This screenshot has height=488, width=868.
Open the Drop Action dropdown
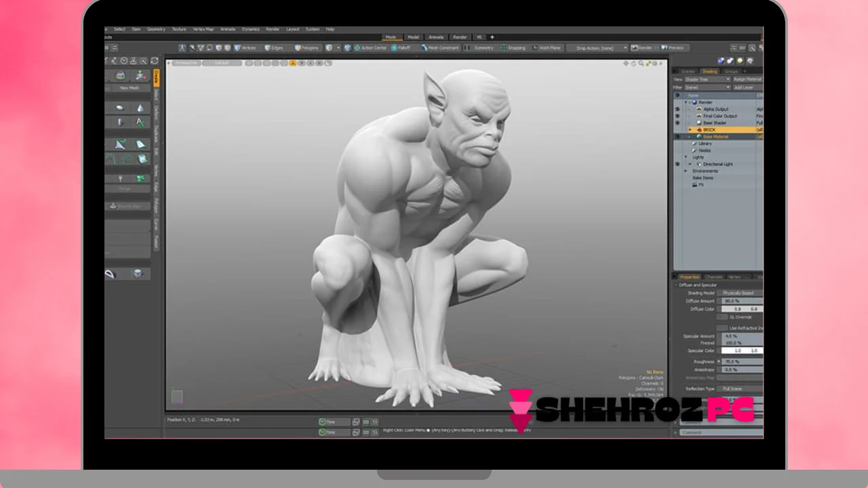click(597, 48)
